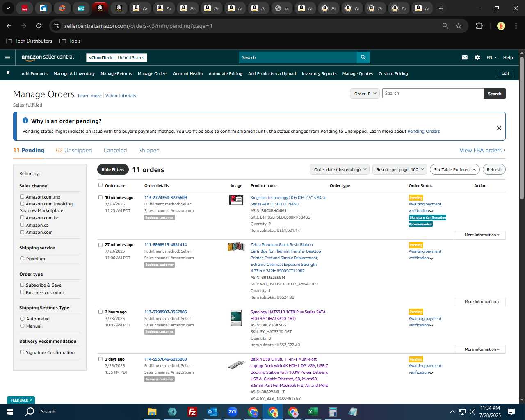Expand awaiting payment verification on Kingston order

(431, 211)
